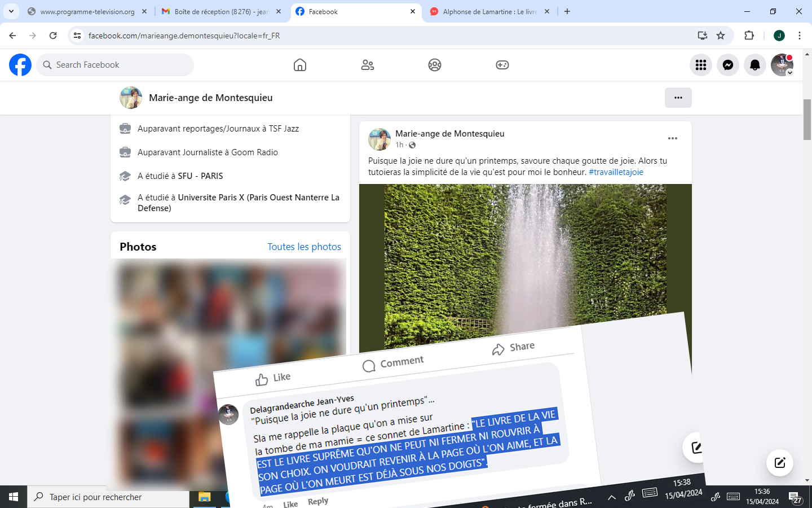Open the Notifications bell

coord(755,65)
